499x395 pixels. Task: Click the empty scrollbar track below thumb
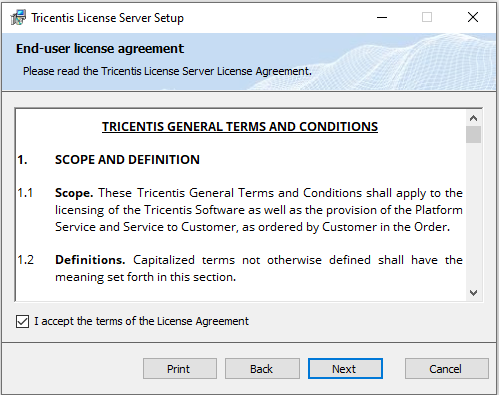(473, 214)
